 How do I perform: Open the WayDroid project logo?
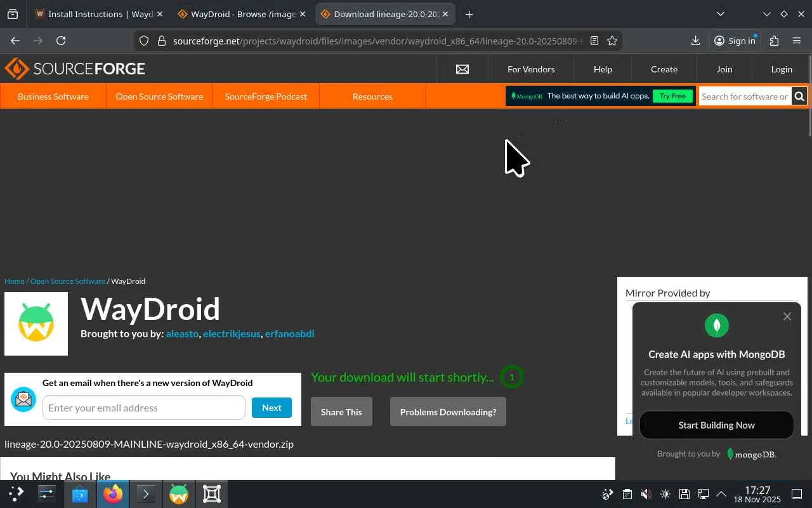pos(36,324)
